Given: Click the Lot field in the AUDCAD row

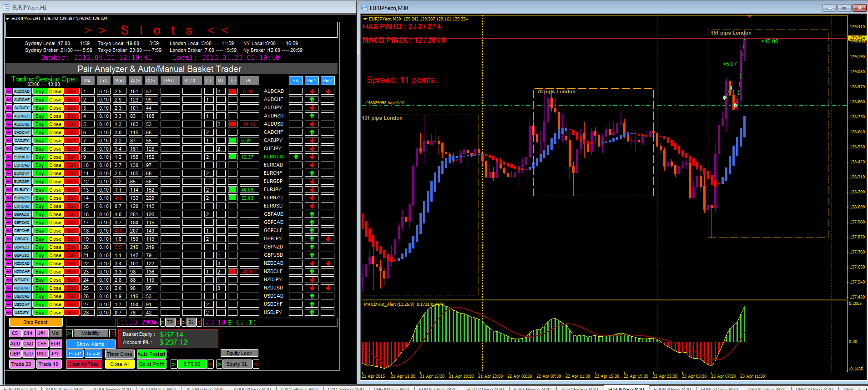Looking at the screenshot, I should [104, 91].
